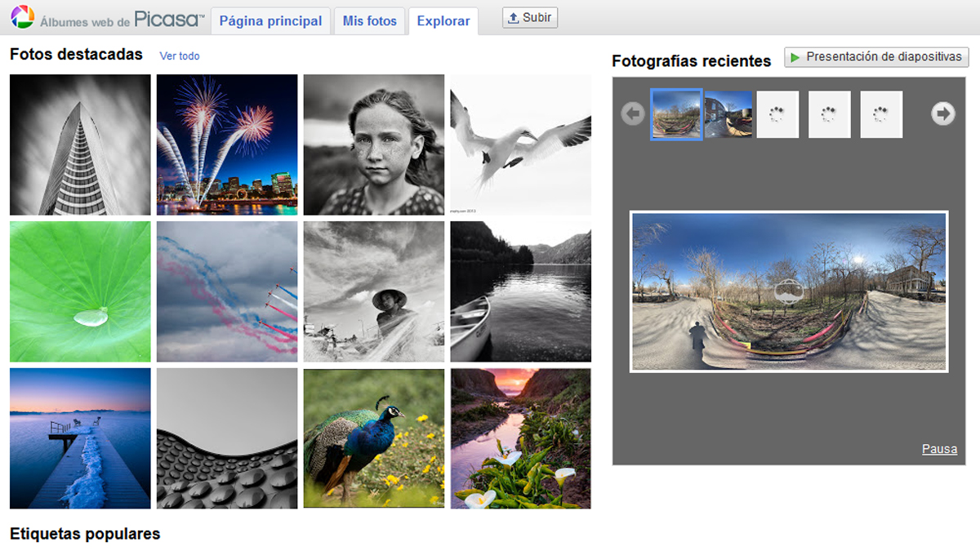Open the green leaf water droplet photo

(x=80, y=291)
